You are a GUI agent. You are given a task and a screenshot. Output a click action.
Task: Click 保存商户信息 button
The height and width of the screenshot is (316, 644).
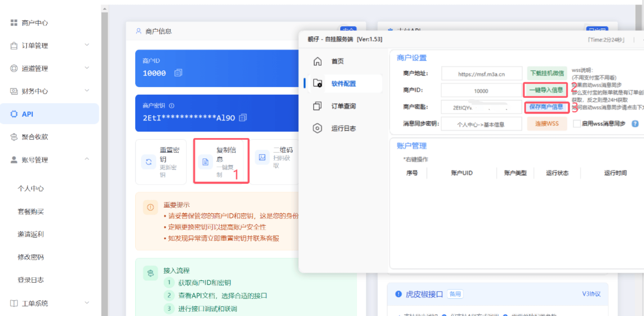pos(547,107)
